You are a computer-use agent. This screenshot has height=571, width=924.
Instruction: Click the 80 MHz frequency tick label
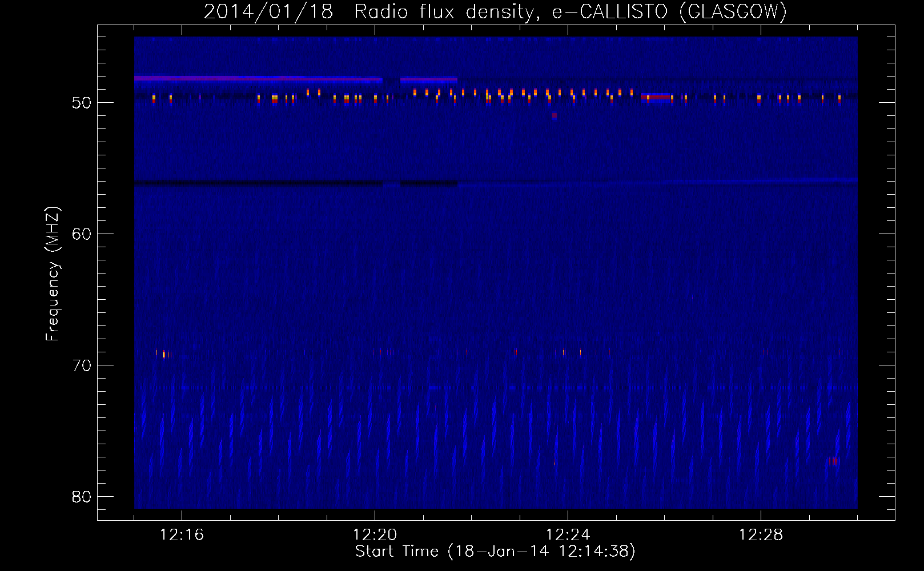click(82, 497)
